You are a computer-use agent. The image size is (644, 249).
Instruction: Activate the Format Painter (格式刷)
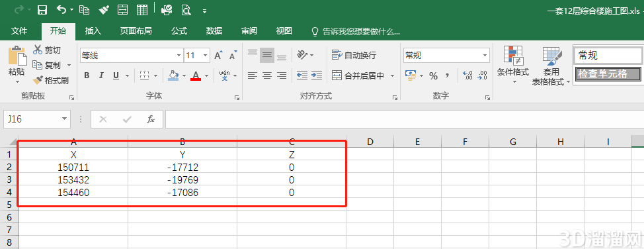tap(51, 80)
